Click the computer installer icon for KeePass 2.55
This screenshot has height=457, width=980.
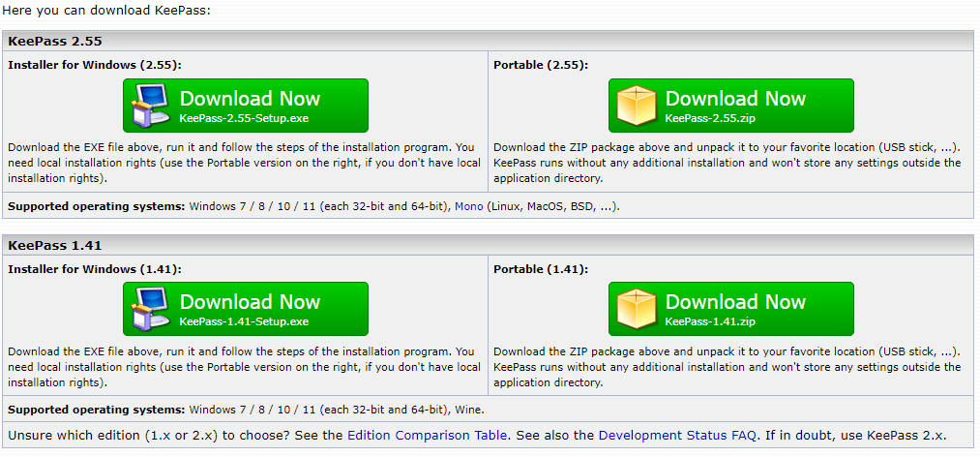click(151, 106)
